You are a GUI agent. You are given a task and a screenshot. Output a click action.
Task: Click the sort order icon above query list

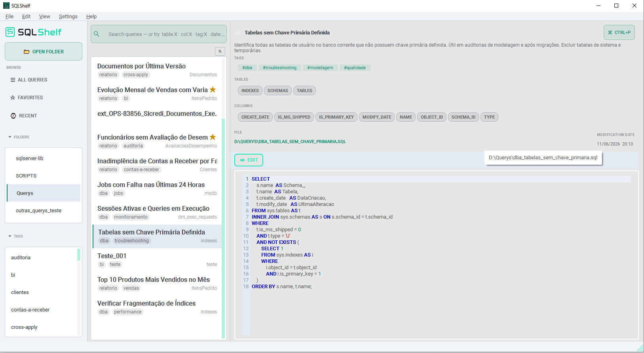(x=220, y=51)
